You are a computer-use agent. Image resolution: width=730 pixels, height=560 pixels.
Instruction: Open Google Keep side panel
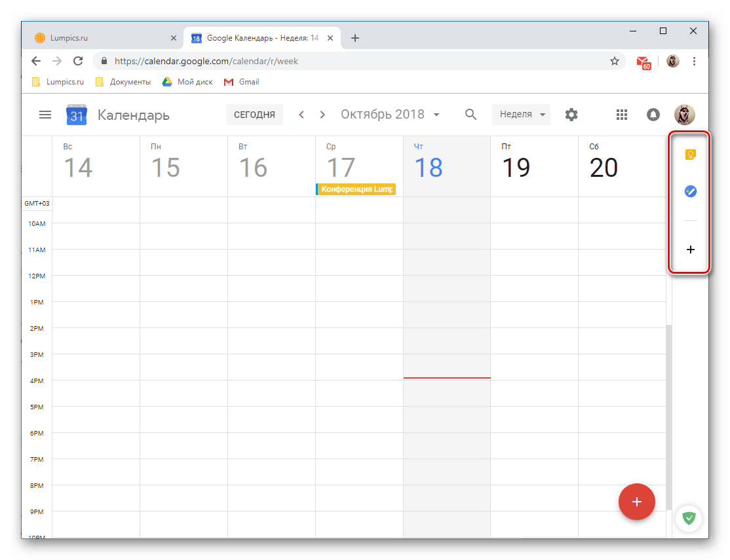pyautogui.click(x=691, y=155)
